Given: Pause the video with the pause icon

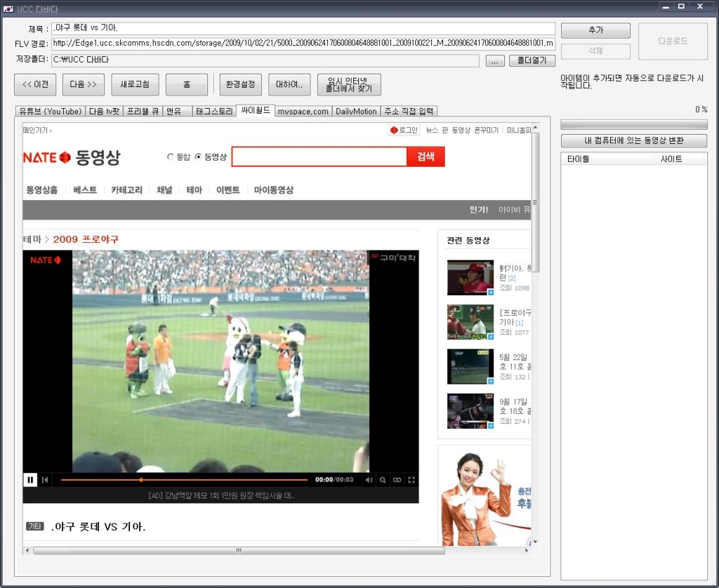Looking at the screenshot, I should pos(30,480).
